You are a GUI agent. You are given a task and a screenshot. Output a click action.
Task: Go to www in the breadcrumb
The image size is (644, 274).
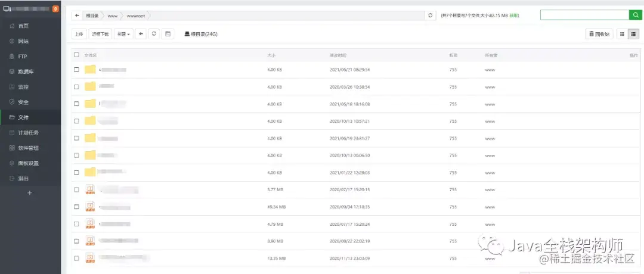click(x=113, y=15)
